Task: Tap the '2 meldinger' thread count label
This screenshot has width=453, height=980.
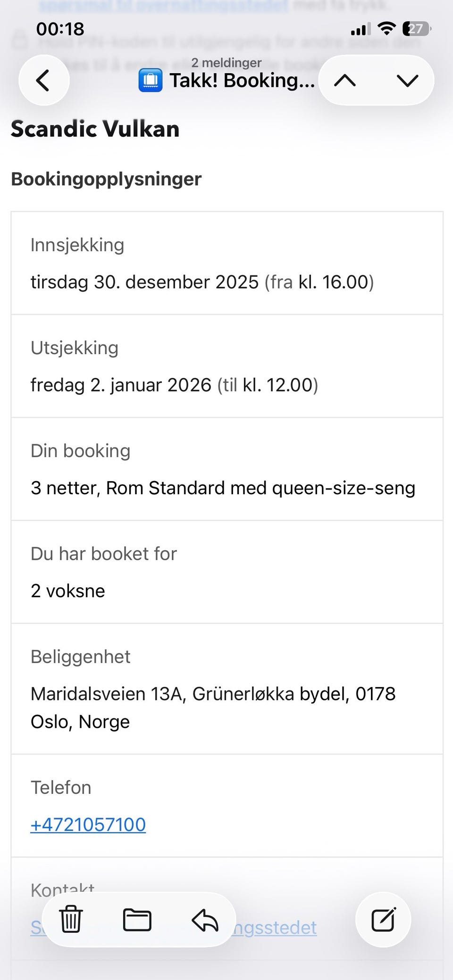Action: tap(226, 63)
